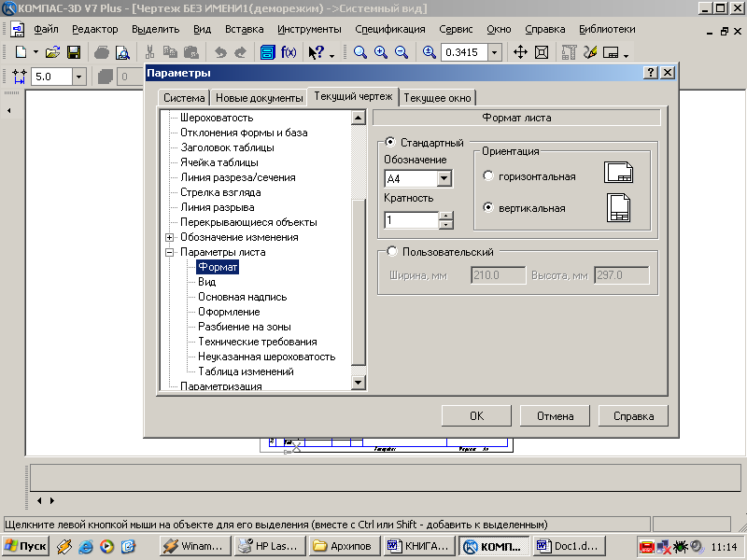
Task: Select Вид under Параметры листа
Action: (206, 282)
